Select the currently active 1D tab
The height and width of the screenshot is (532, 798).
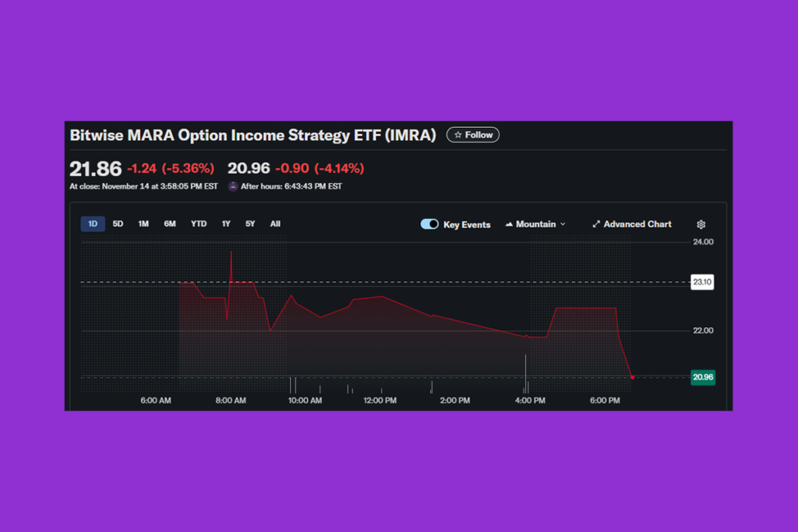click(x=92, y=224)
